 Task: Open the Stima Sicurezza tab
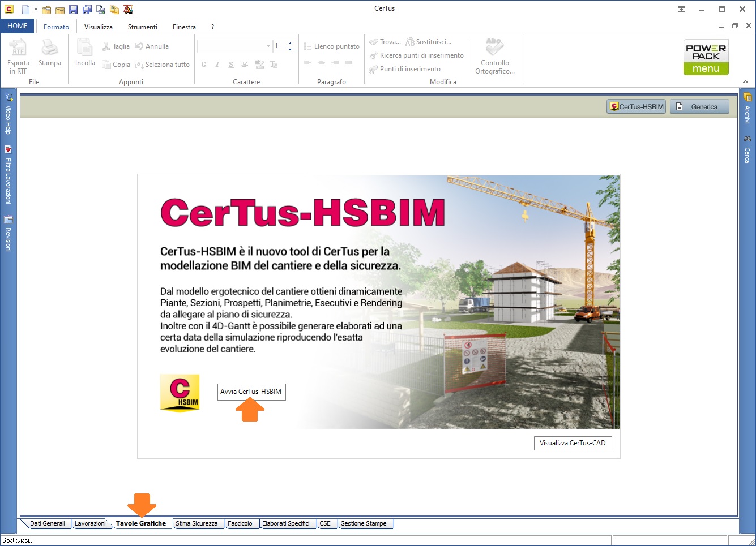197,523
